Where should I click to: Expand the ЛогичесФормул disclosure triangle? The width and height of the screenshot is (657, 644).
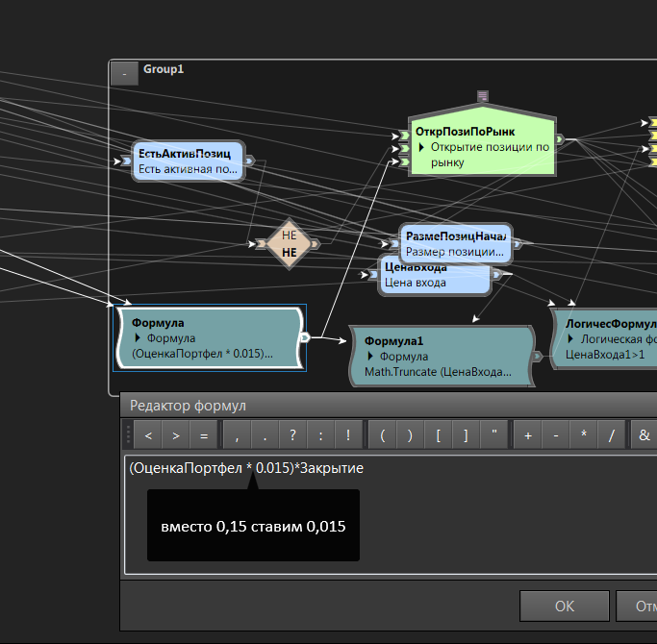point(570,338)
